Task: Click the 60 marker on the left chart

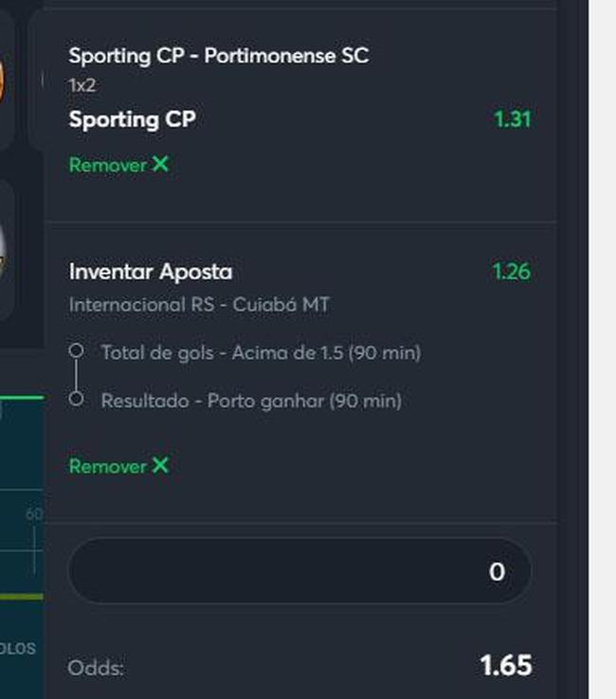Action: tap(34, 514)
